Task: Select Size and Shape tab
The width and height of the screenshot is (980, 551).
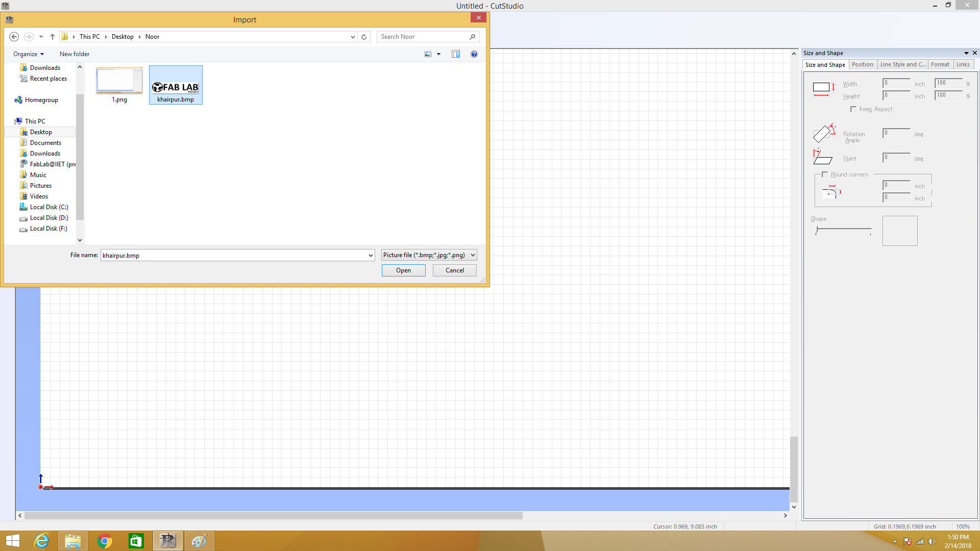Action: coord(825,65)
